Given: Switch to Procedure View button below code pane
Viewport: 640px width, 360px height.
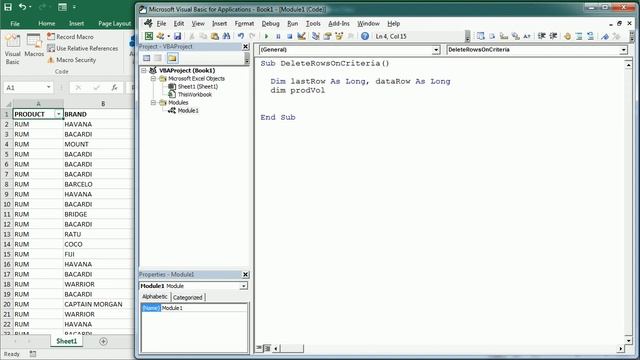Looking at the screenshot, I should point(259,348).
